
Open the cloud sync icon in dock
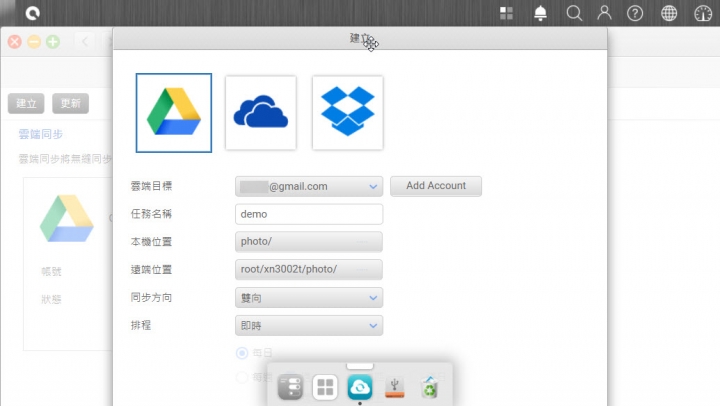[360, 387]
